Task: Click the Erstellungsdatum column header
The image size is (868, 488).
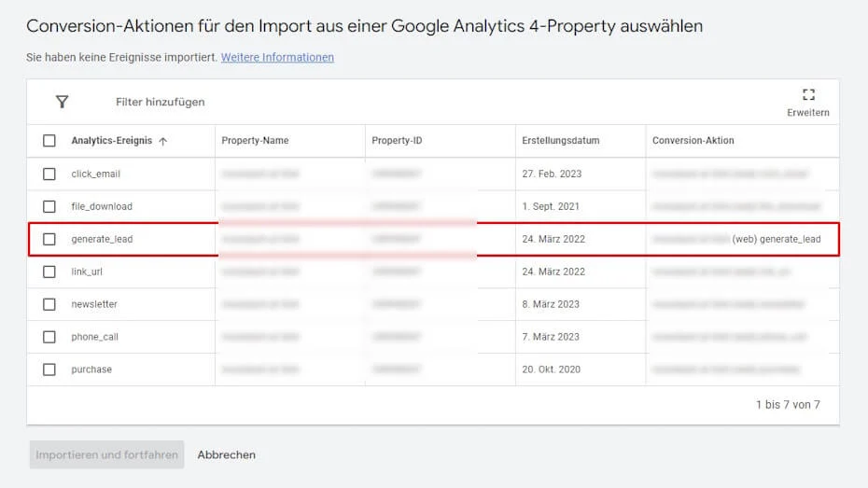Action: point(560,141)
